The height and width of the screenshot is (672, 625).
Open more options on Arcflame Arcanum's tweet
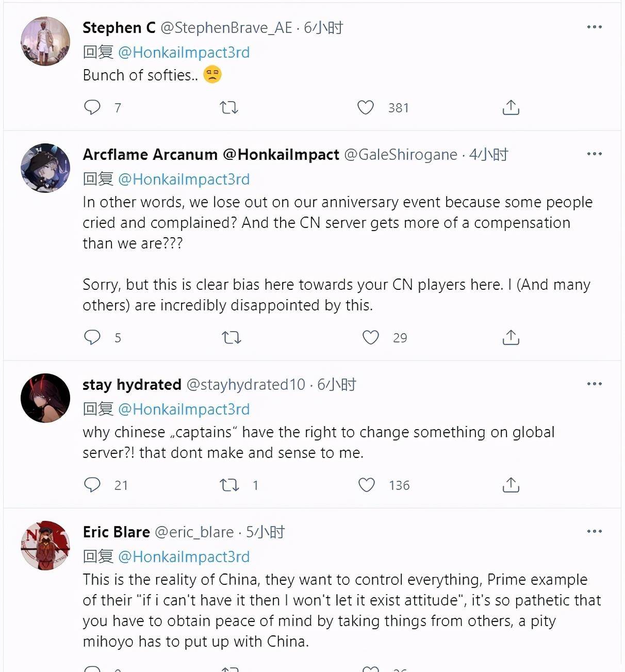pyautogui.click(x=595, y=154)
